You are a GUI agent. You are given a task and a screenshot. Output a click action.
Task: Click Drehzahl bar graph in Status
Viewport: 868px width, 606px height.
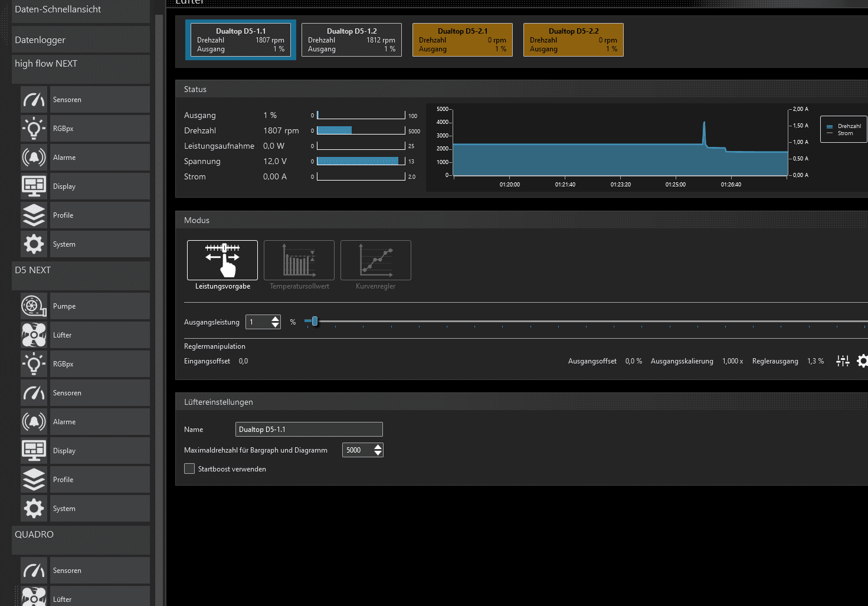(x=361, y=130)
